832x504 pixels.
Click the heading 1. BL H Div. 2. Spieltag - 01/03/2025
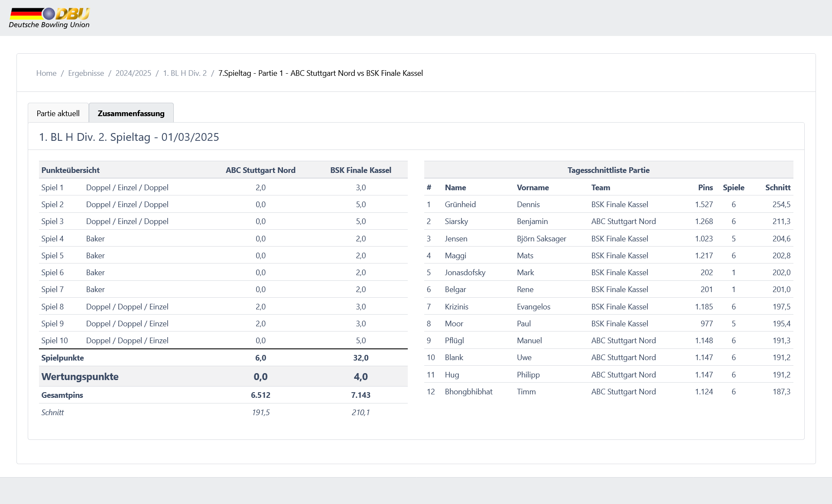tap(129, 137)
